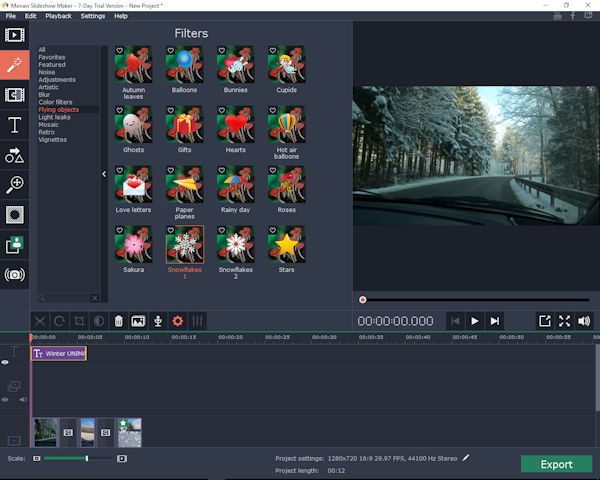Select the first forest clip on timeline
The image size is (600, 480).
click(45, 432)
